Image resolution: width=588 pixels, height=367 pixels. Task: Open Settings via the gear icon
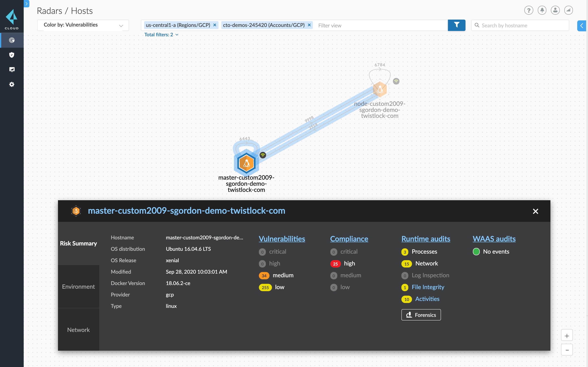pyautogui.click(x=12, y=84)
